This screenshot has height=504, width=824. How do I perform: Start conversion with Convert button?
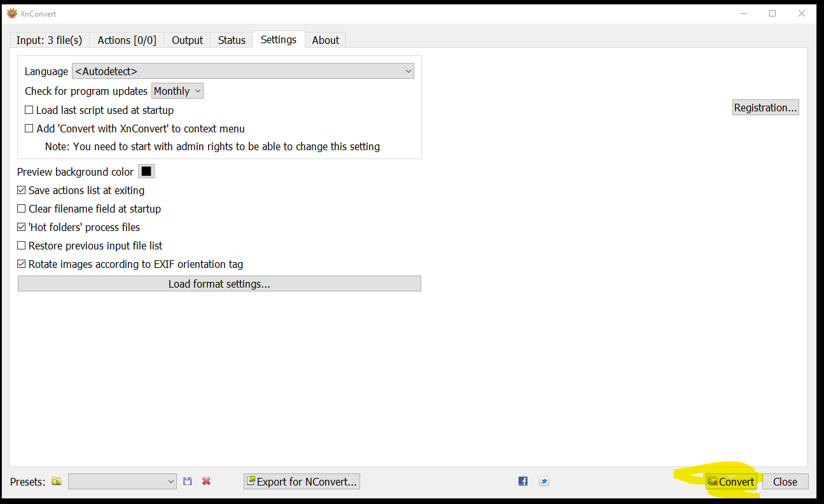pyautogui.click(x=731, y=482)
